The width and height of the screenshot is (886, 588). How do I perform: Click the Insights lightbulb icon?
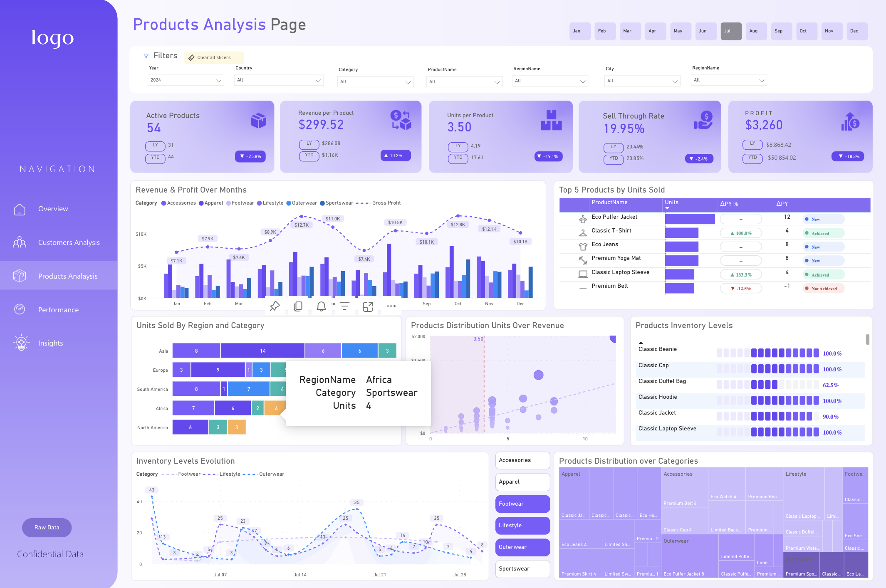(21, 343)
